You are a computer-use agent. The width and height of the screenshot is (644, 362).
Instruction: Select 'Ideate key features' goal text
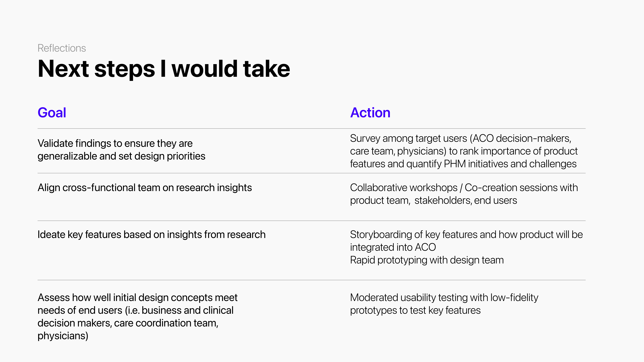click(152, 235)
